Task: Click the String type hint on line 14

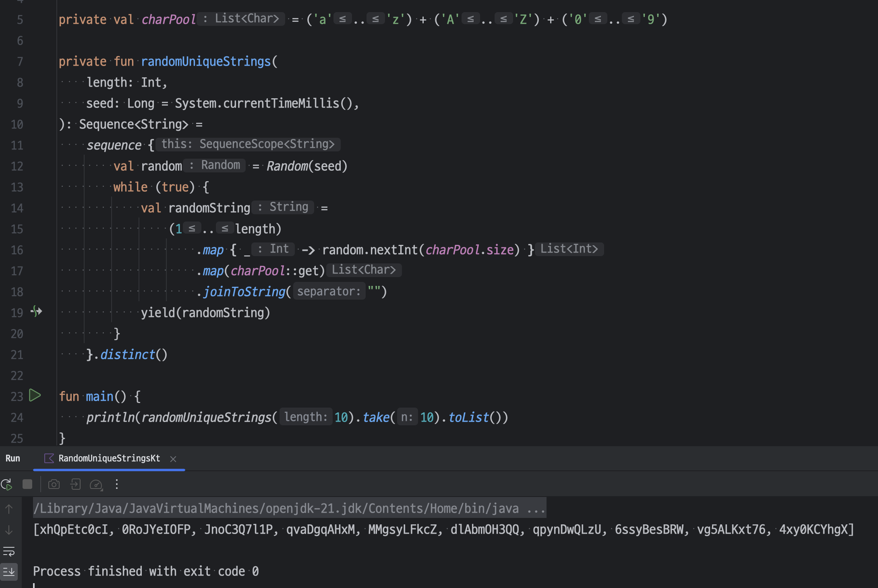Action: 283,207
